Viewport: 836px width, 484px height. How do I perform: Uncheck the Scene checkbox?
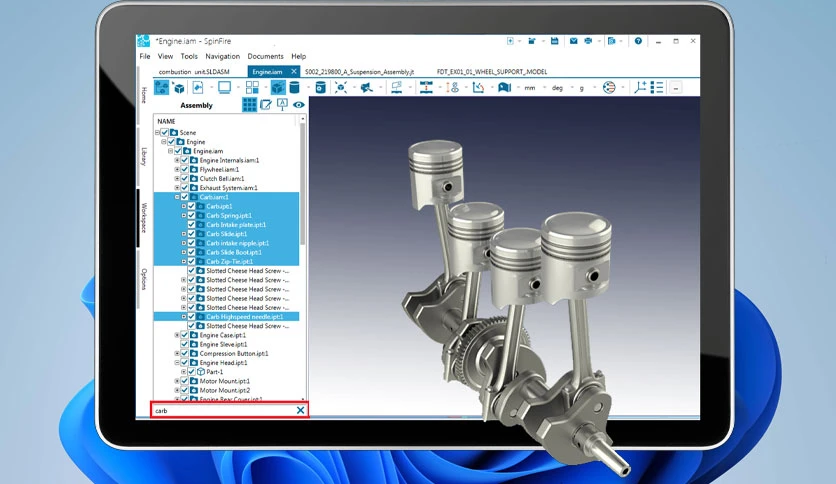[x=164, y=132]
